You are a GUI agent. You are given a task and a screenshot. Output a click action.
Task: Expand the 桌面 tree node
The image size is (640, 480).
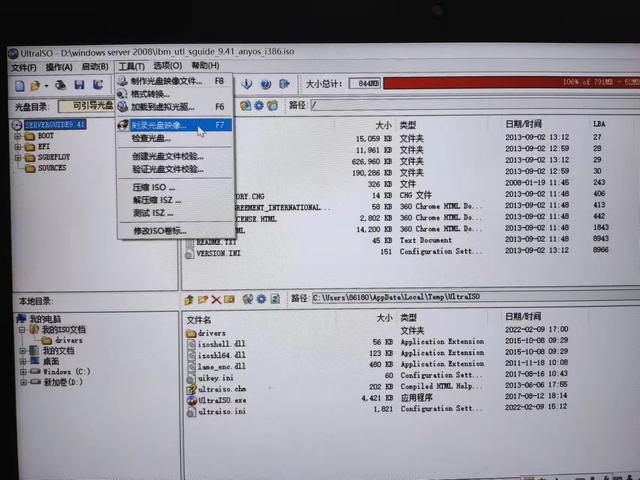click(23, 361)
